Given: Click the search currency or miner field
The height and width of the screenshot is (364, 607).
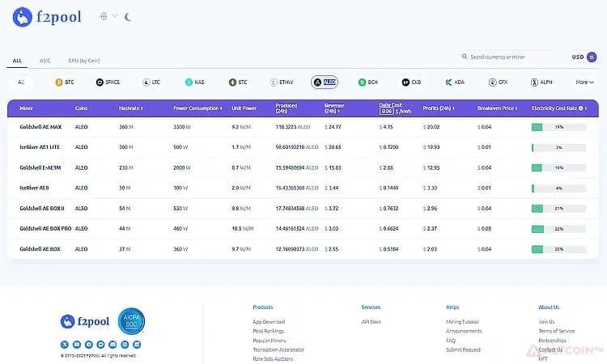Looking at the screenshot, I should coord(509,57).
